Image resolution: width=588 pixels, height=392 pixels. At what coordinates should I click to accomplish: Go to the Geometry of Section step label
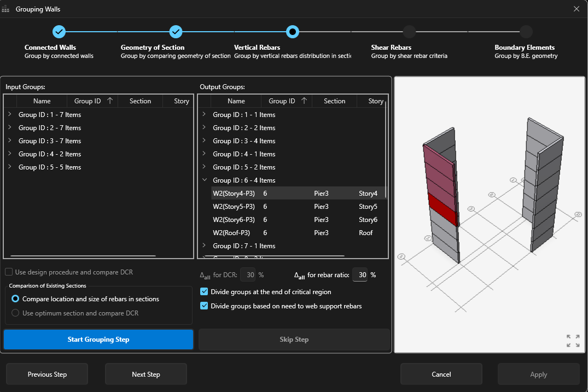tap(153, 48)
